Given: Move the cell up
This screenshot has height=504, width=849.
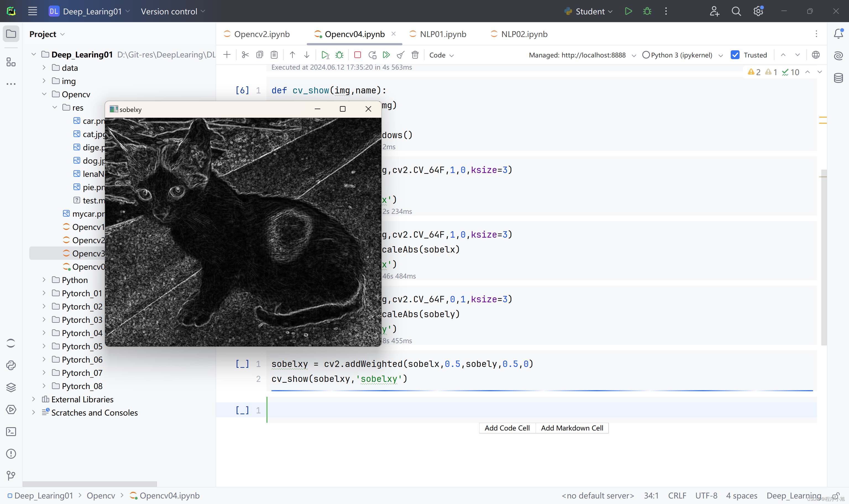Looking at the screenshot, I should [292, 55].
